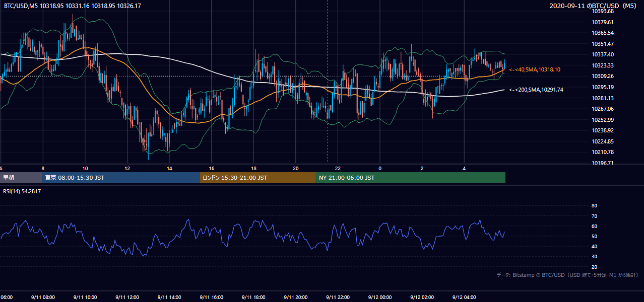Click the '9/11 22:00' time axis label

(338, 297)
